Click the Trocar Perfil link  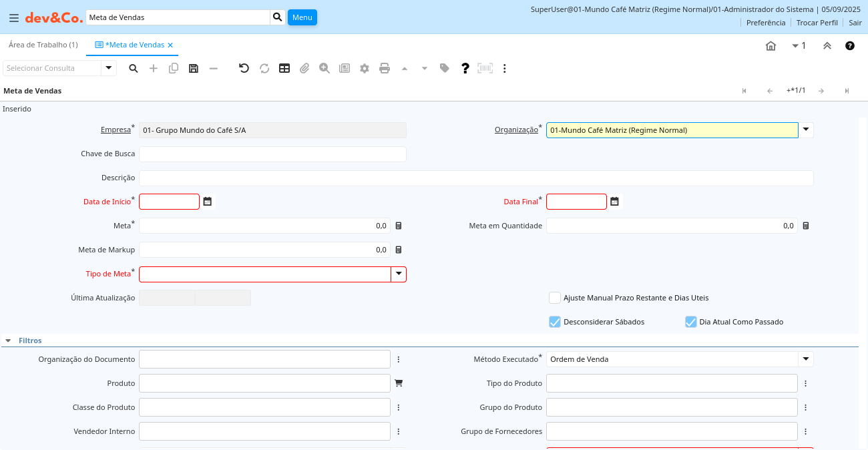pos(817,23)
